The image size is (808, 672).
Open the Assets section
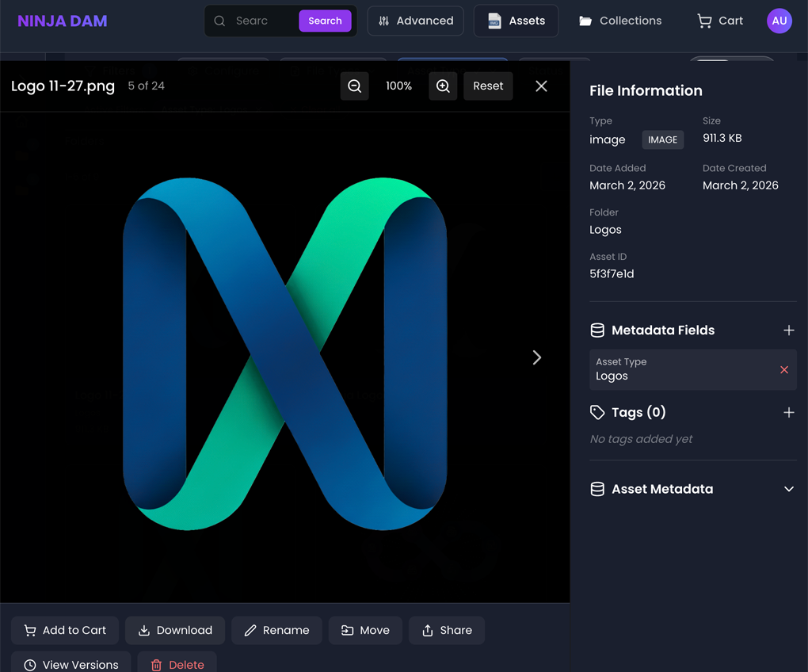516,21
